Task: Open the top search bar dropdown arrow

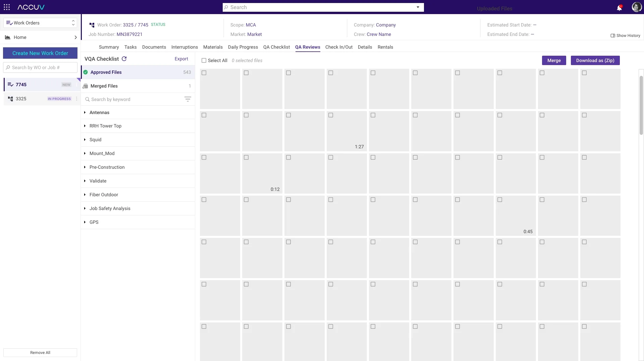Action: click(418, 7)
